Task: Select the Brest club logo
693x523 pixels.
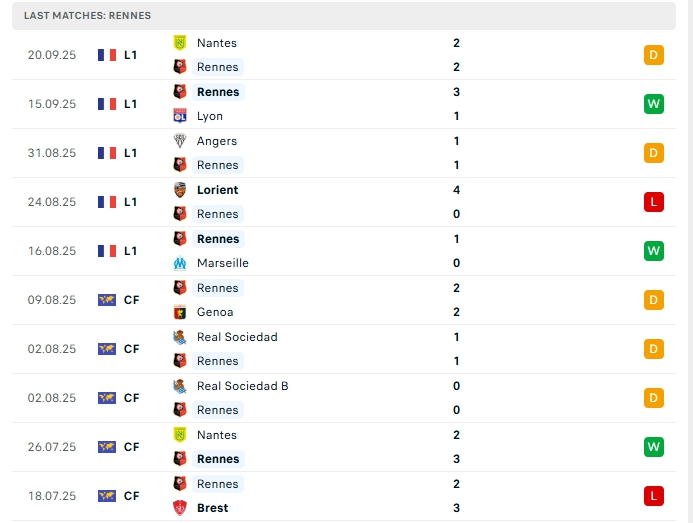Action: [x=180, y=508]
